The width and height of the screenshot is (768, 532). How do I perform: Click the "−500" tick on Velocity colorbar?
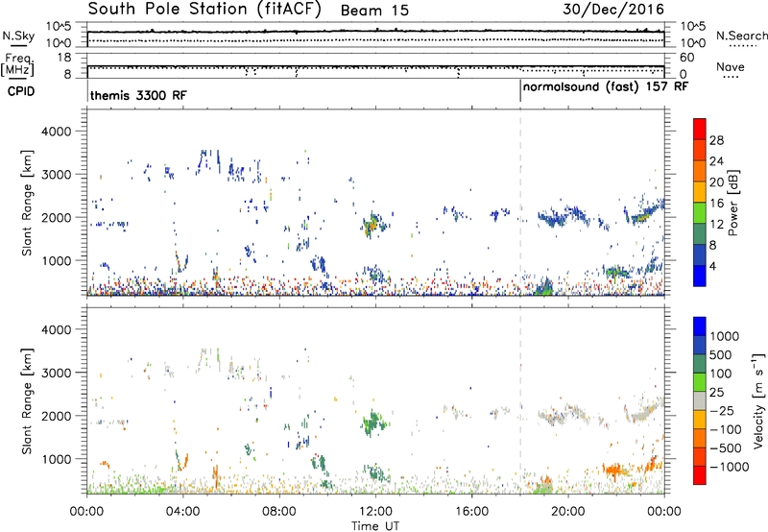[x=728, y=447]
